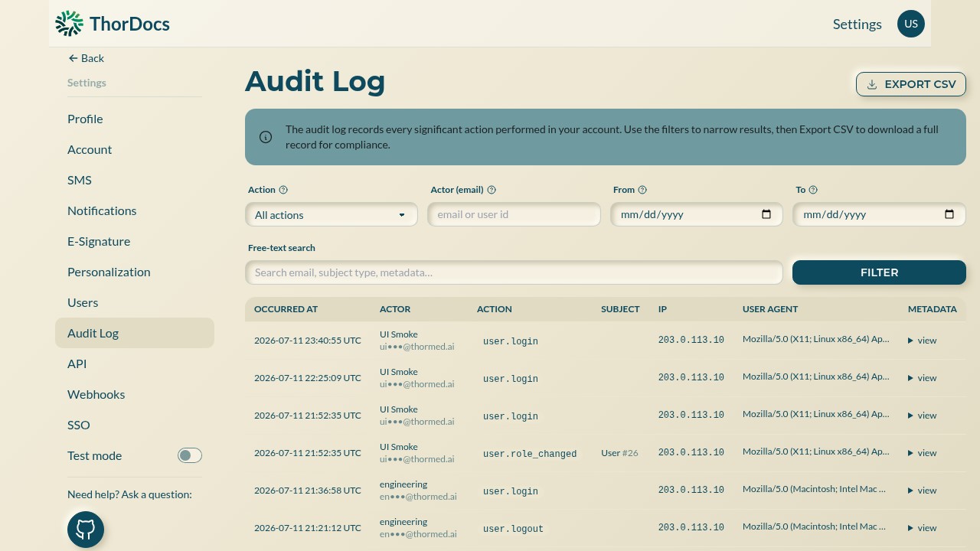980x551 pixels.
Task: Click Macintosh user agent in 21:36:58 row
Action: [x=814, y=489]
